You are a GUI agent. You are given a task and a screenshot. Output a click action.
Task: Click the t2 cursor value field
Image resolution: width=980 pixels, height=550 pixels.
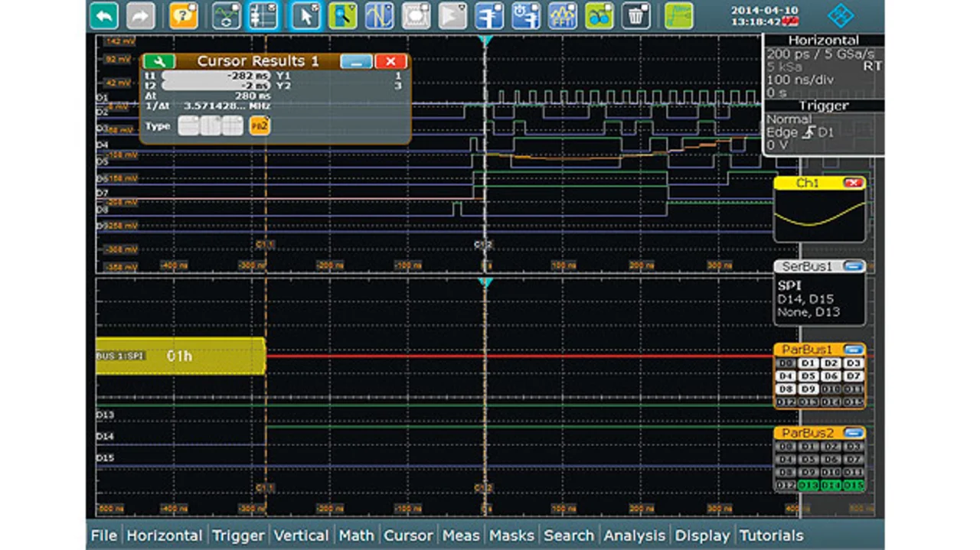pyautogui.click(x=217, y=86)
